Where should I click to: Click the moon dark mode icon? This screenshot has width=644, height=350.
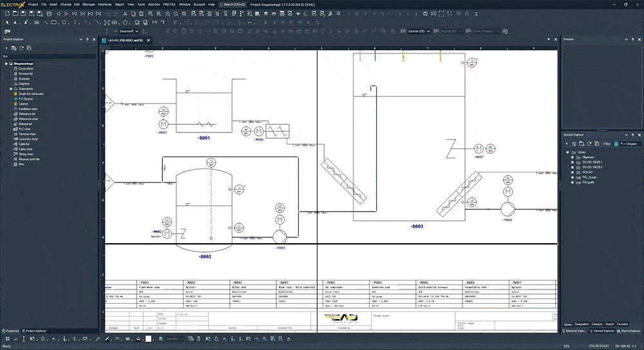click(x=306, y=14)
